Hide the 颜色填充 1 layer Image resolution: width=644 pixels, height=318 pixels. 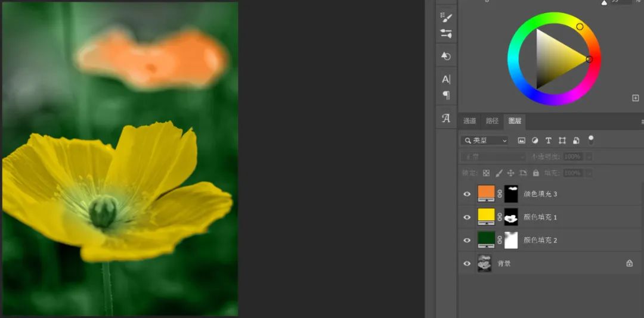pyautogui.click(x=467, y=217)
